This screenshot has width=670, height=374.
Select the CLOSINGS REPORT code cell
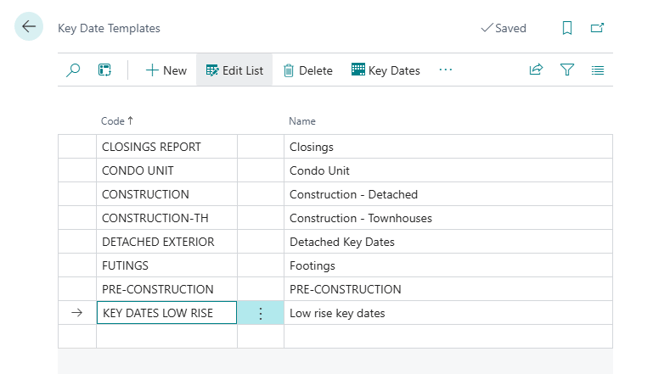(x=167, y=147)
